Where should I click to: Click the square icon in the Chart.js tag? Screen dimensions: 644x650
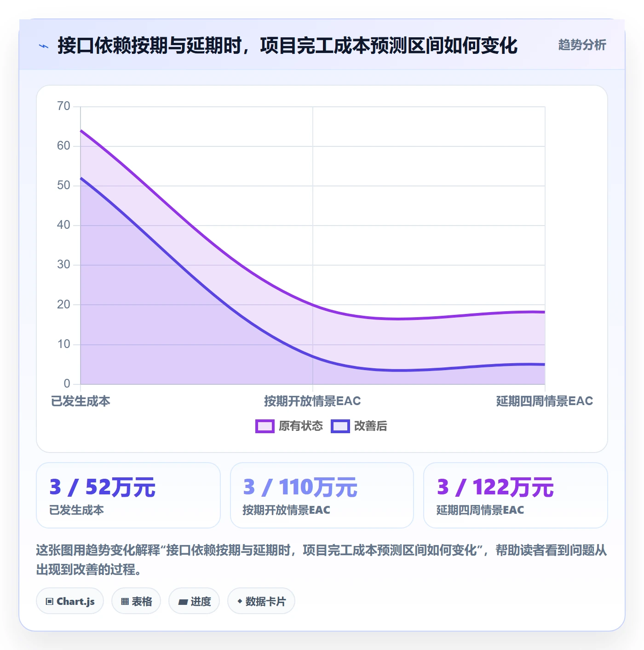coord(50,601)
